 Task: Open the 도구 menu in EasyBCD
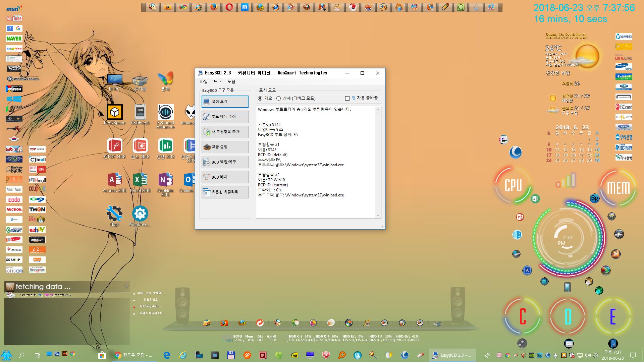[217, 81]
